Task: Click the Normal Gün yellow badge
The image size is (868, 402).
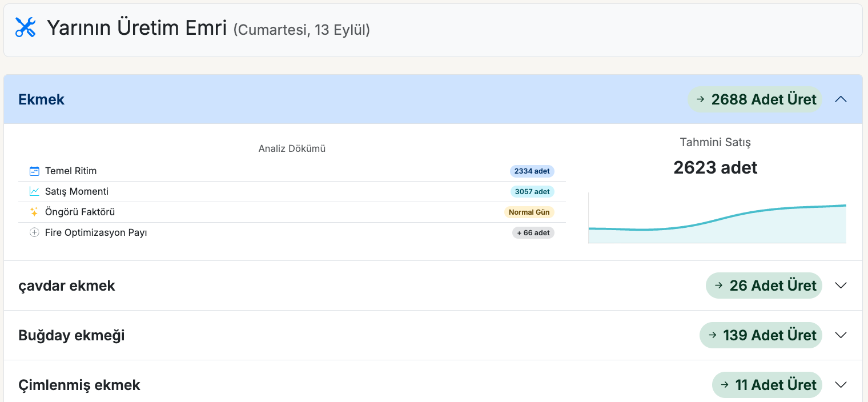Action: pyautogui.click(x=529, y=212)
